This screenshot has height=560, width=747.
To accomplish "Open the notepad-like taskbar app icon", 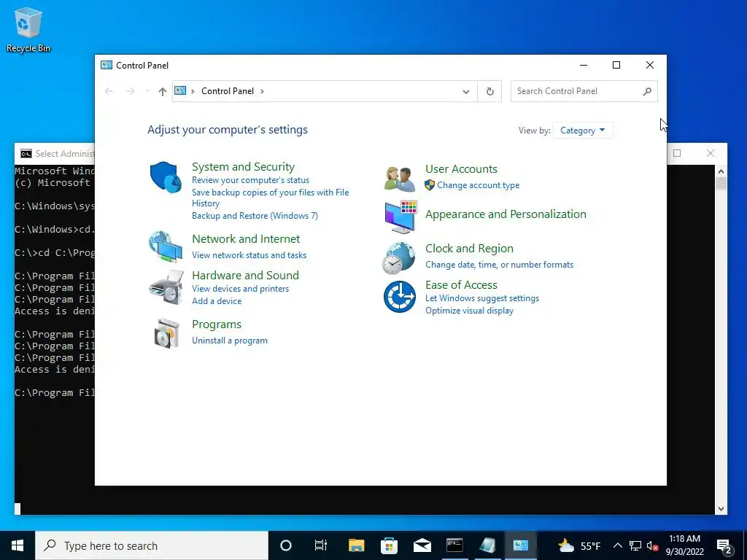I will (487, 545).
